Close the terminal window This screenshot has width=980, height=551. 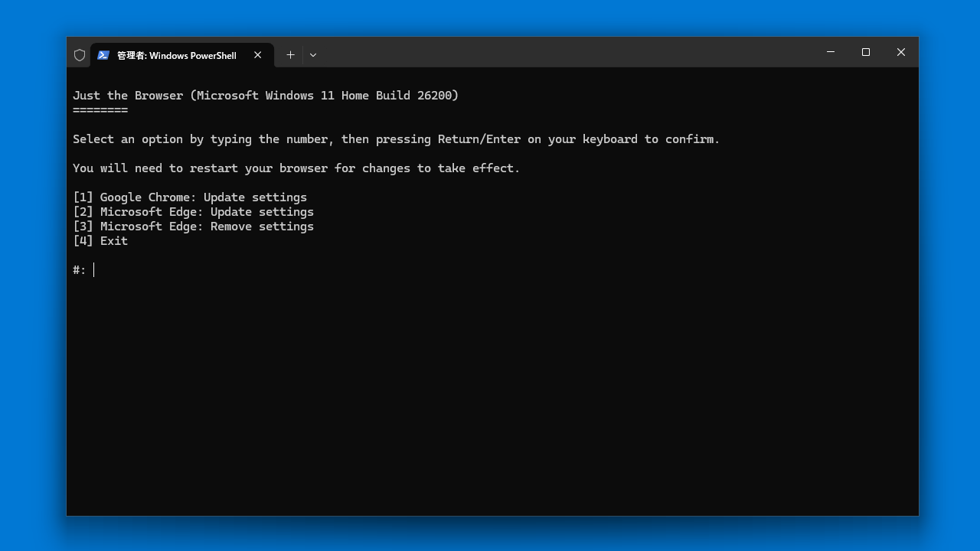pyautogui.click(x=901, y=52)
